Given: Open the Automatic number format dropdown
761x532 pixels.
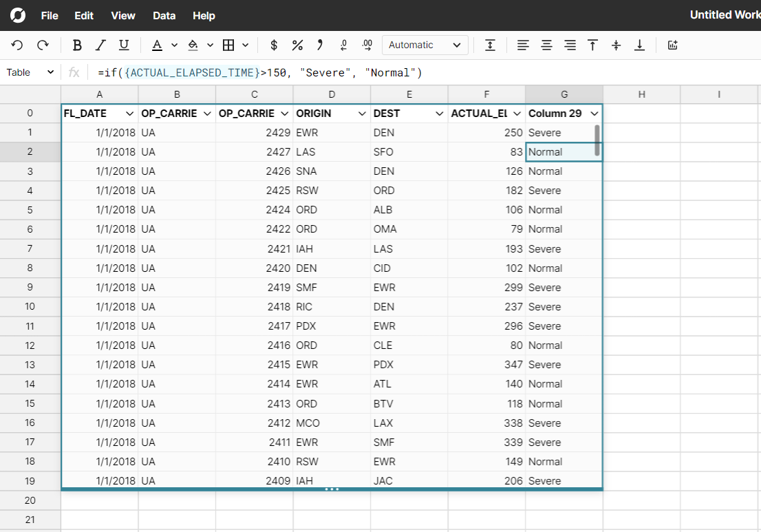Looking at the screenshot, I should 425,45.
